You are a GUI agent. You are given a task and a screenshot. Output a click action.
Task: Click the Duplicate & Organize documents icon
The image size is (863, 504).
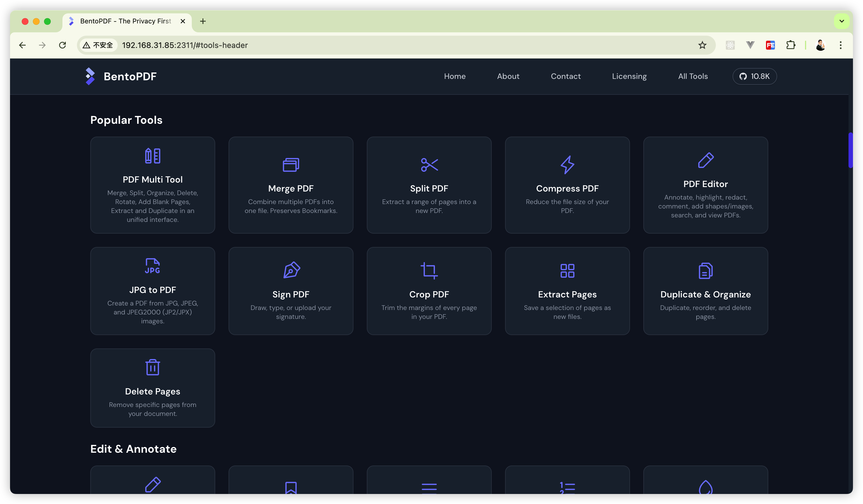[706, 270]
